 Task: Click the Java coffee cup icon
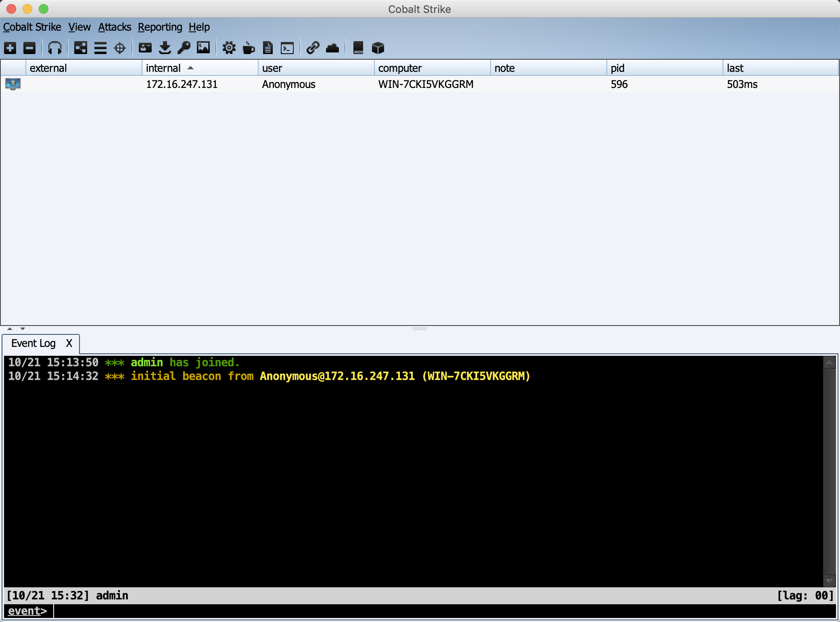coord(249,48)
